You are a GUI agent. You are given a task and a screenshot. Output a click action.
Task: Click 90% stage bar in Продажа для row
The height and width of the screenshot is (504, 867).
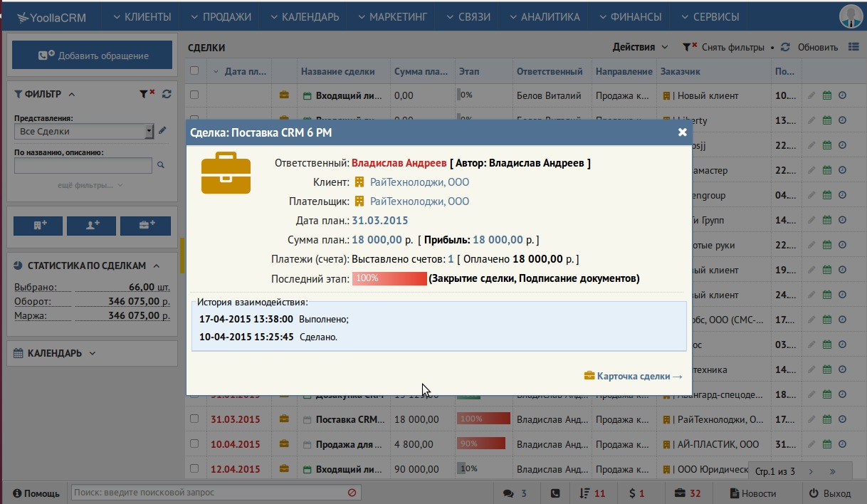480,443
